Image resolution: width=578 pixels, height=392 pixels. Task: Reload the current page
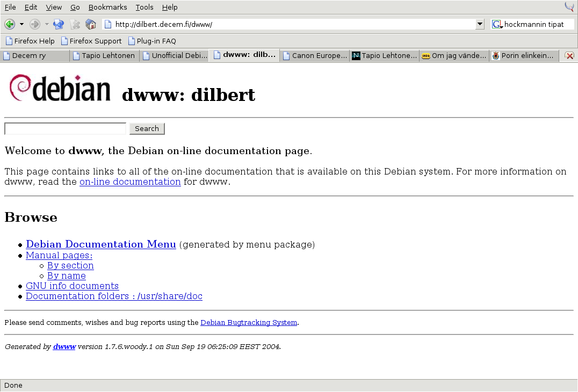(58, 24)
